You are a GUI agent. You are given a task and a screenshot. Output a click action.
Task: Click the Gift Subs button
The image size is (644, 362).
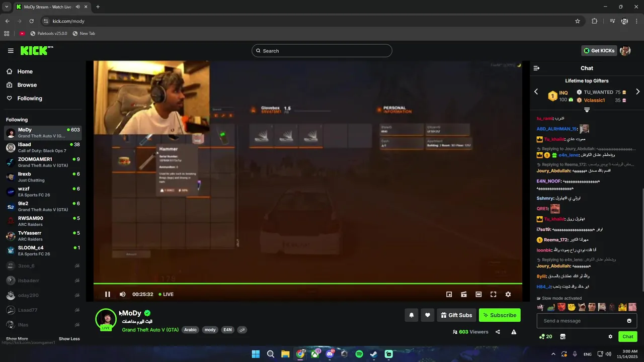456,315
